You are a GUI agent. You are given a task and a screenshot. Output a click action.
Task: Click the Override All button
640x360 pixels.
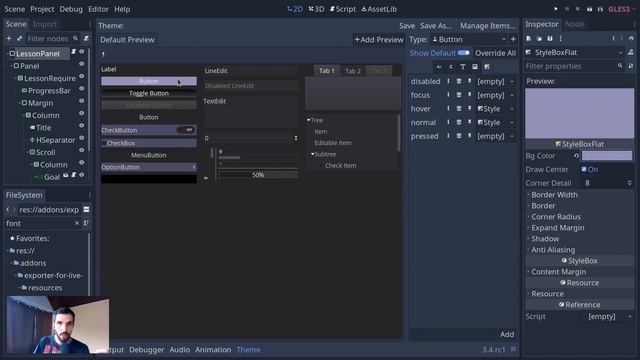tap(495, 53)
